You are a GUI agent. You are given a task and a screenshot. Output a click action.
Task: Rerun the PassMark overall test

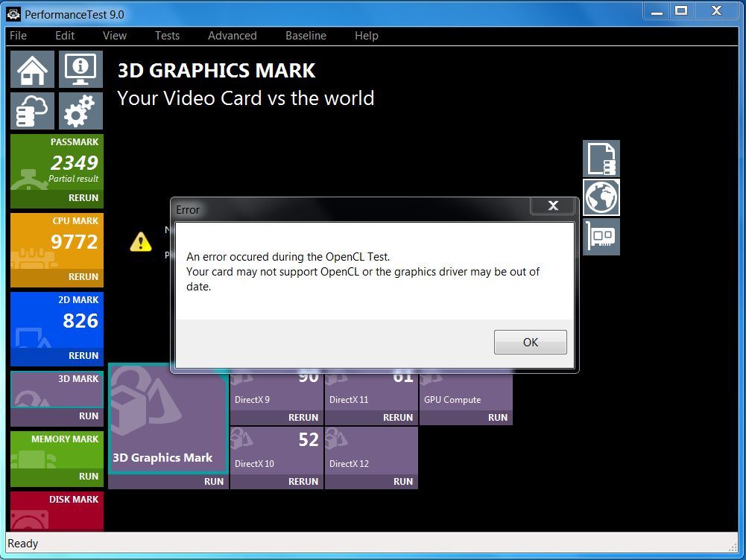click(57, 198)
